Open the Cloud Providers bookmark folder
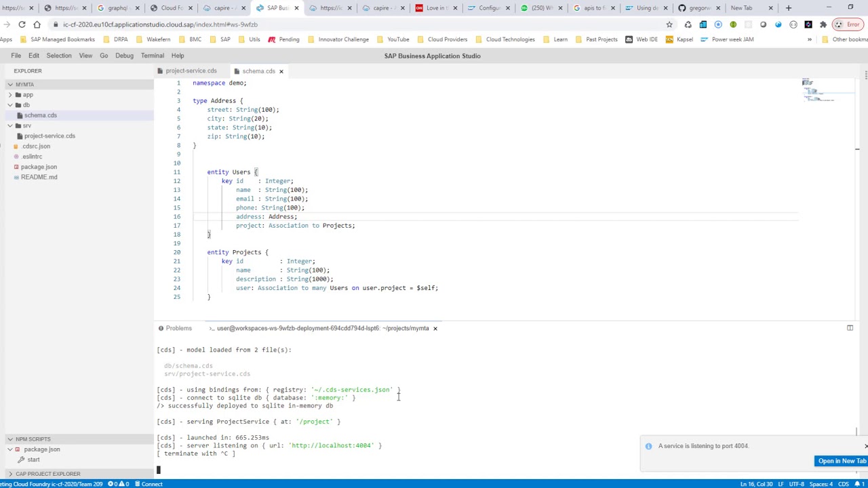Viewport: 868px width, 488px height. pos(441,39)
